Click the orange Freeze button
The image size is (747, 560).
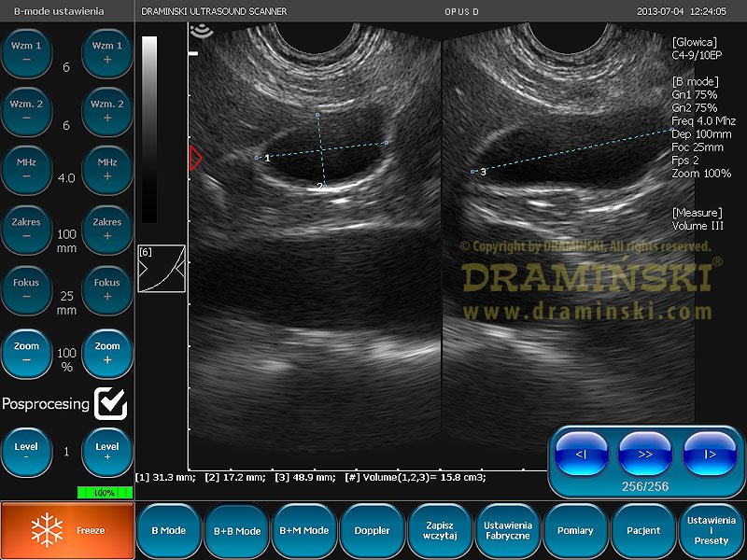(x=67, y=530)
